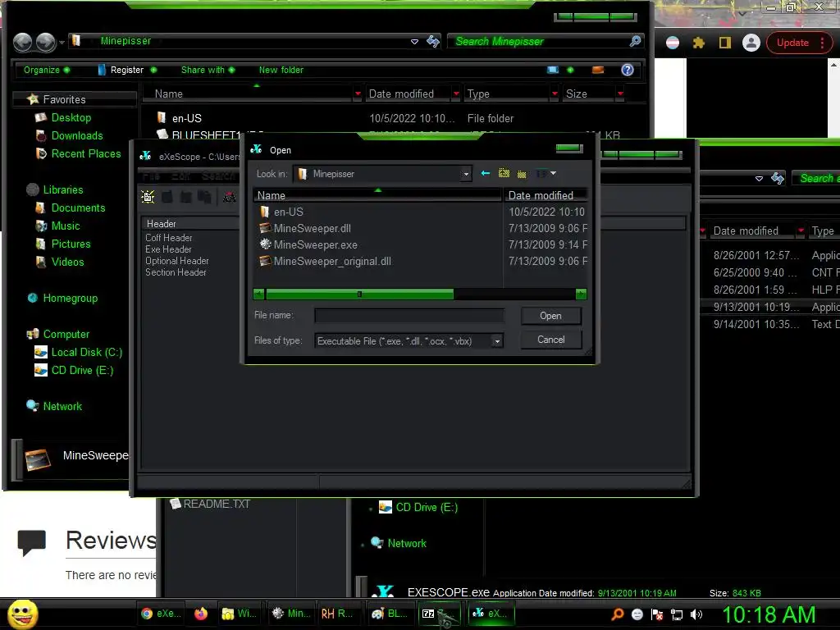840x630 pixels.
Task: Go back with the Open dialog's cyan arrow
Action: tap(486, 174)
